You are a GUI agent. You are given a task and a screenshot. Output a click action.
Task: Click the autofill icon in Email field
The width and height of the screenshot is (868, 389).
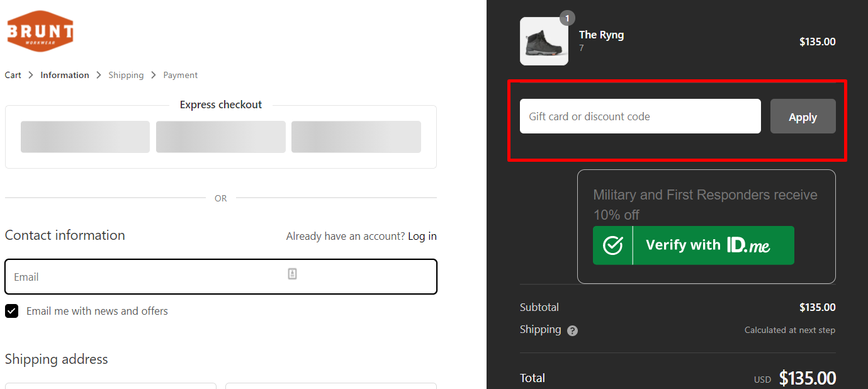pyautogui.click(x=292, y=274)
